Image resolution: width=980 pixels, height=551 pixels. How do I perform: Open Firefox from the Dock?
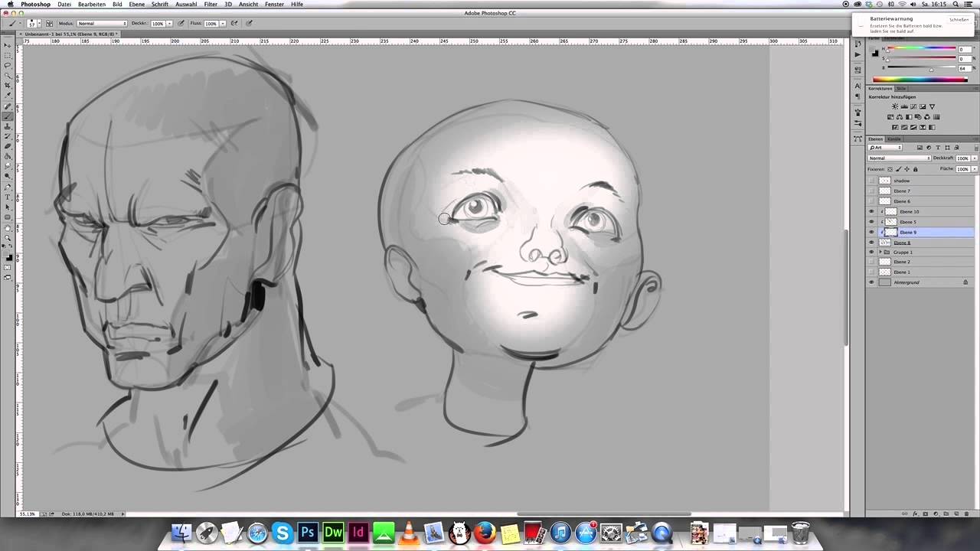click(x=485, y=532)
